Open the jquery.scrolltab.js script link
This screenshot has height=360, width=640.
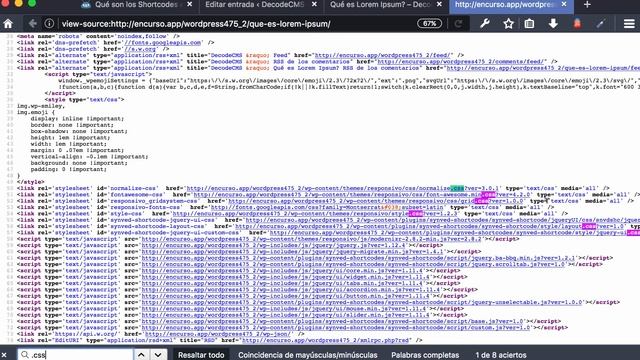tap(353, 264)
